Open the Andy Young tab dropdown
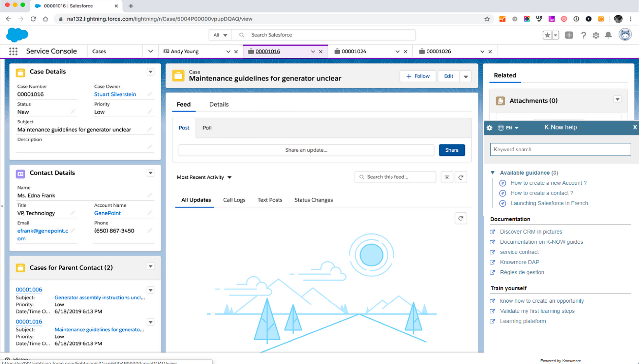The width and height of the screenshot is (639, 364). pos(228,52)
